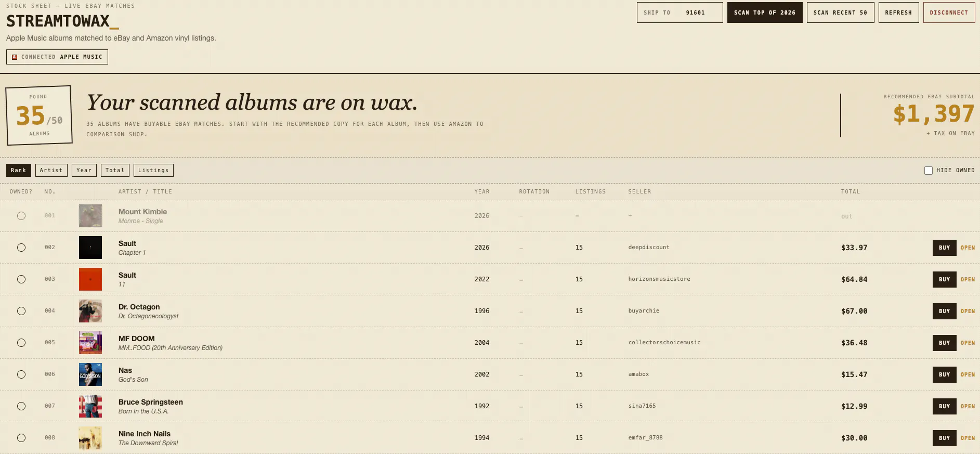Open Sault Chapter 1 album cover

coord(90,248)
